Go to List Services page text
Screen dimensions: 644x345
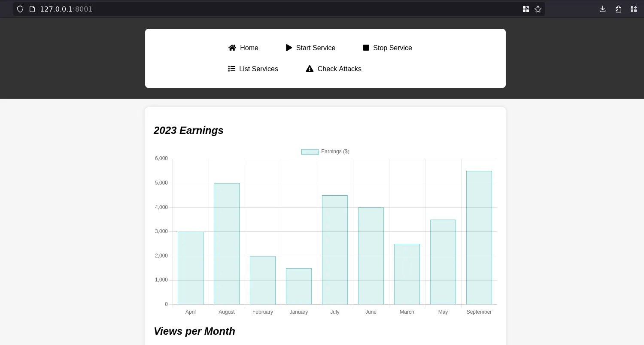click(x=258, y=69)
